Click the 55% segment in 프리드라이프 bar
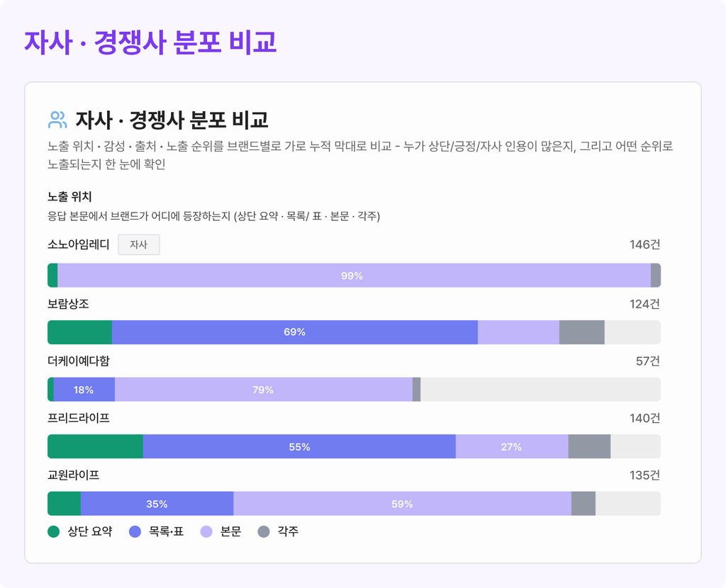The width and height of the screenshot is (726, 588). click(300, 446)
